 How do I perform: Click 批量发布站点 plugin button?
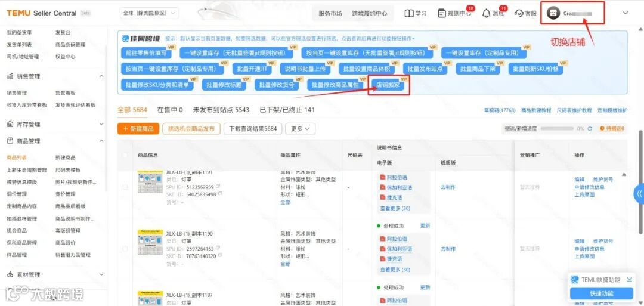point(426,69)
